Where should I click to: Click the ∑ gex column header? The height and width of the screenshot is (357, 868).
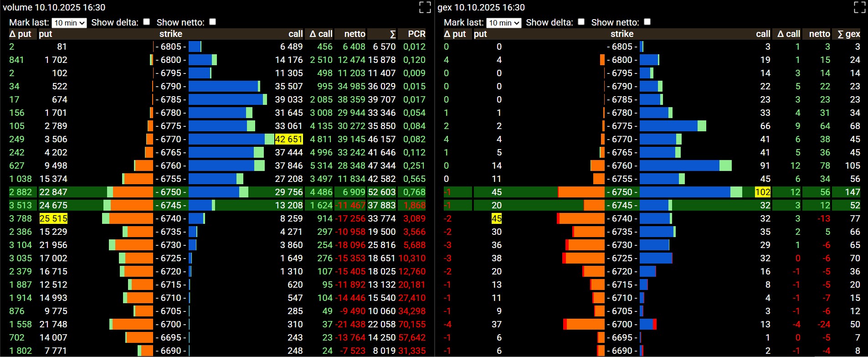coord(849,34)
